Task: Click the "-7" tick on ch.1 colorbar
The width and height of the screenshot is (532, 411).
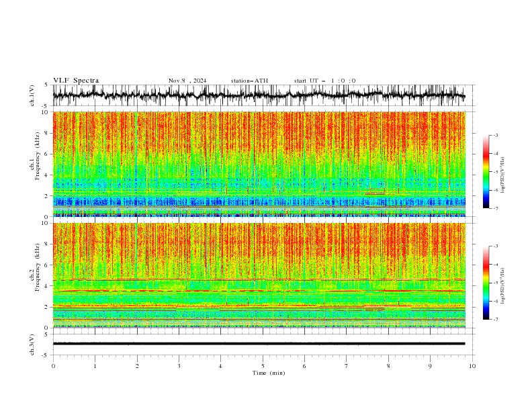Action: (495, 208)
